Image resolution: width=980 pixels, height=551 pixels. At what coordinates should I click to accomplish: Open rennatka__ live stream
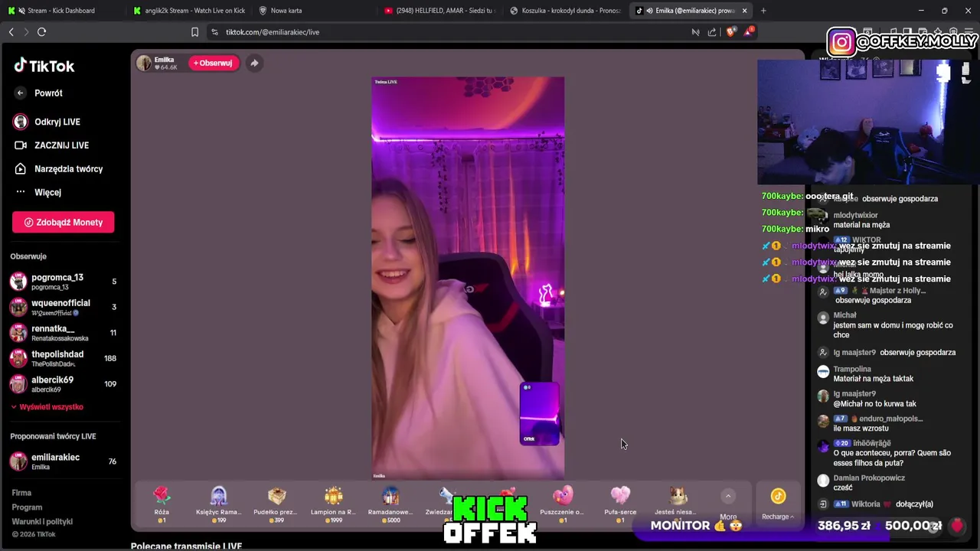pyautogui.click(x=63, y=333)
